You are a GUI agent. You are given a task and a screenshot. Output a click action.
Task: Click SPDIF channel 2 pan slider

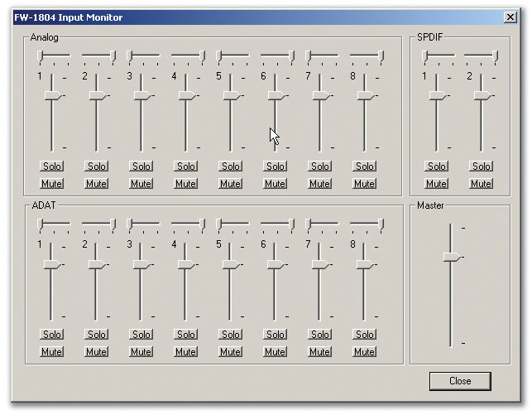[495, 56]
